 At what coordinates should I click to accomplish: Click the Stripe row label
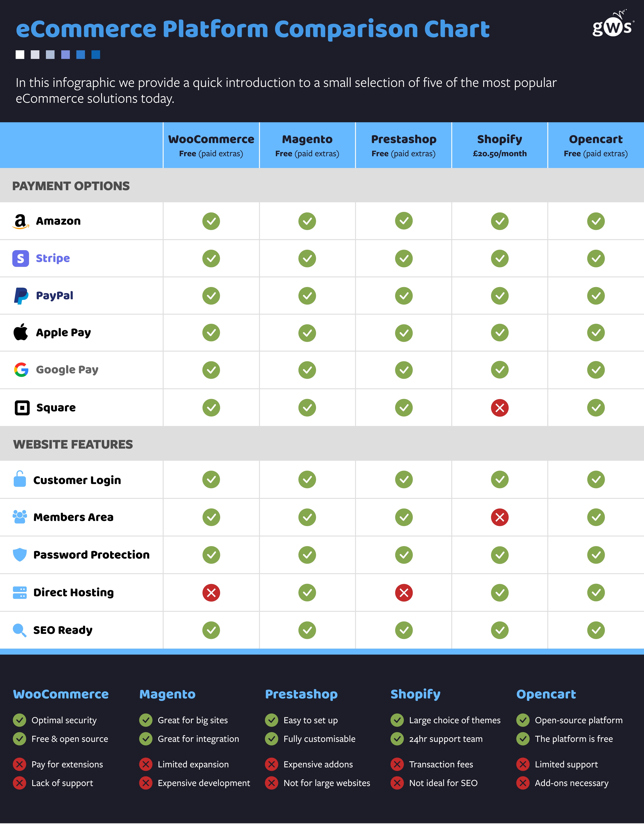[53, 258]
